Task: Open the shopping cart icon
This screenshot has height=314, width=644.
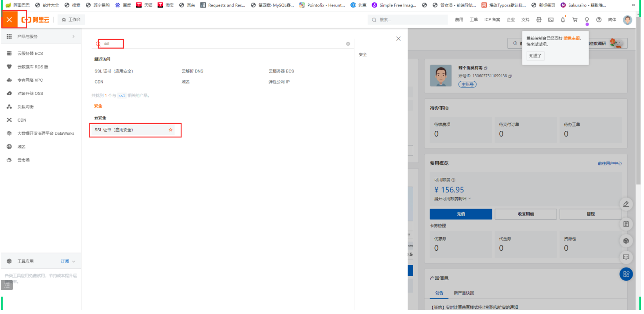Action: click(x=575, y=20)
